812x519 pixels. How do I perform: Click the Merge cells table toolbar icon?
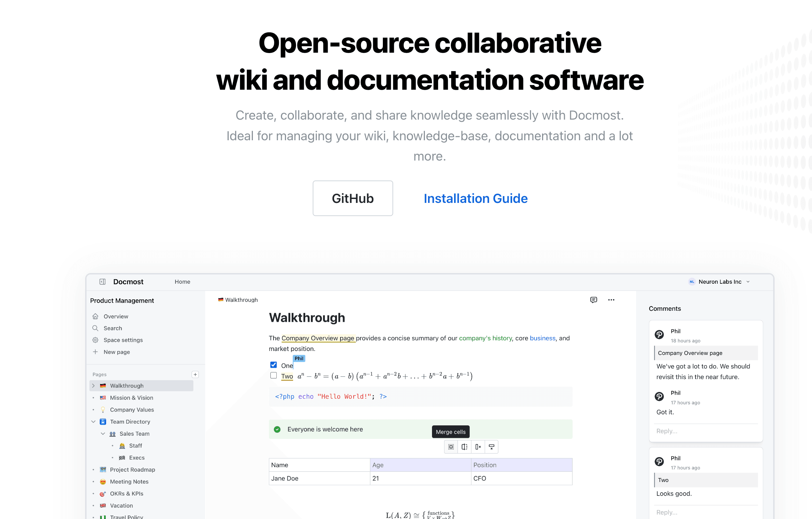tap(451, 447)
